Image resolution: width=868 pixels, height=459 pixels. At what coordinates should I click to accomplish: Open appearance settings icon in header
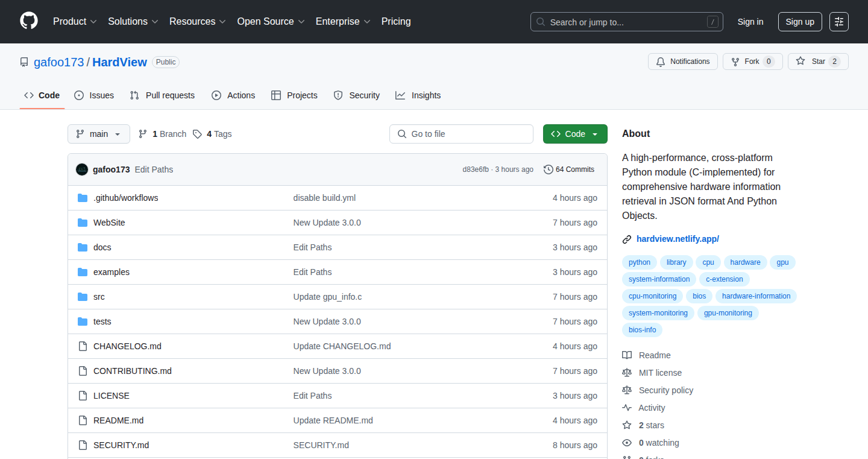[x=839, y=22]
